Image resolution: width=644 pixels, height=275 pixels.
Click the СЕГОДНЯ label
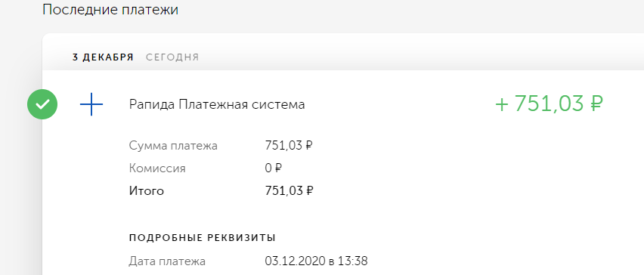172,57
